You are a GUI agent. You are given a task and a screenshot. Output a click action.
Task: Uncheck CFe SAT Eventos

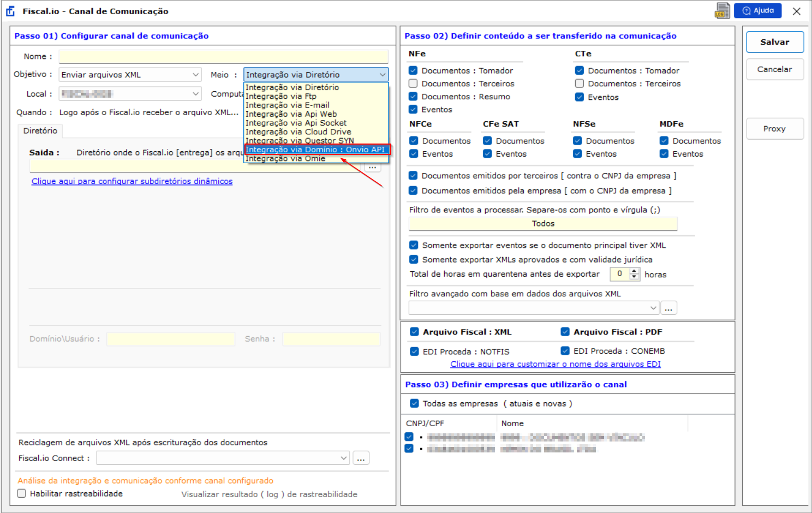click(x=487, y=154)
